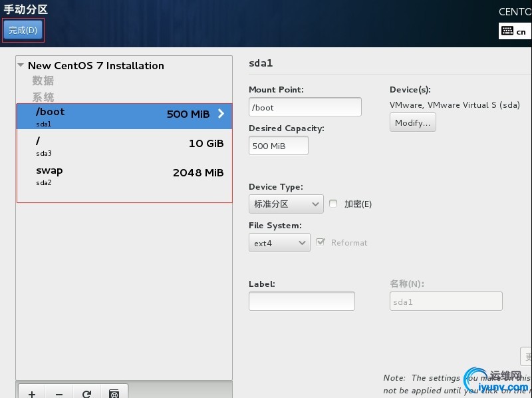Click the arrow chevron on the /boot row

(x=221, y=113)
